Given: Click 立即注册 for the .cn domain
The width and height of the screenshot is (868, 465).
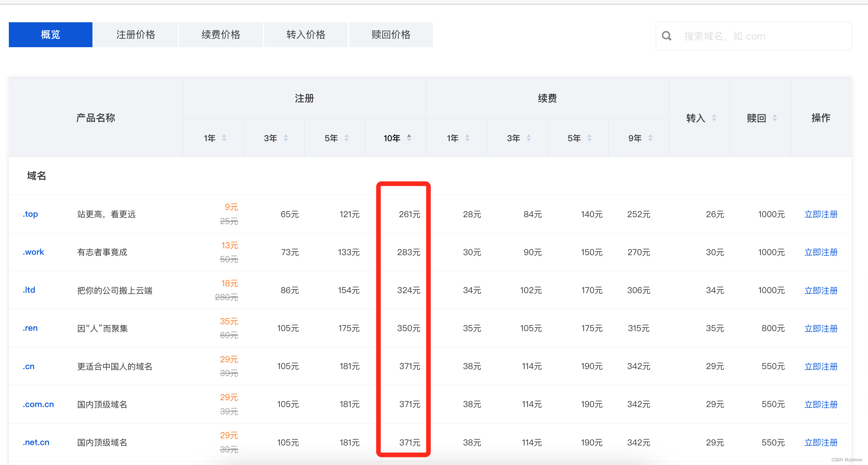Looking at the screenshot, I should click(x=821, y=366).
